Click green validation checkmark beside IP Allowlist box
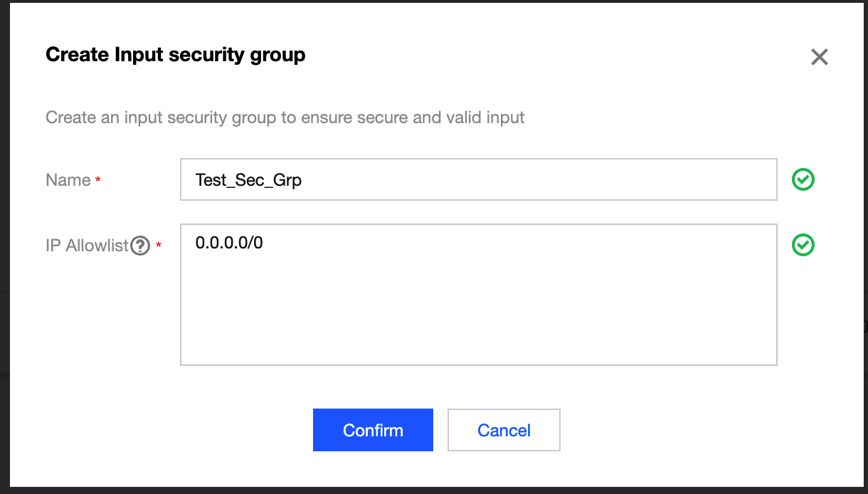Image resolution: width=868 pixels, height=494 pixels. coord(803,245)
